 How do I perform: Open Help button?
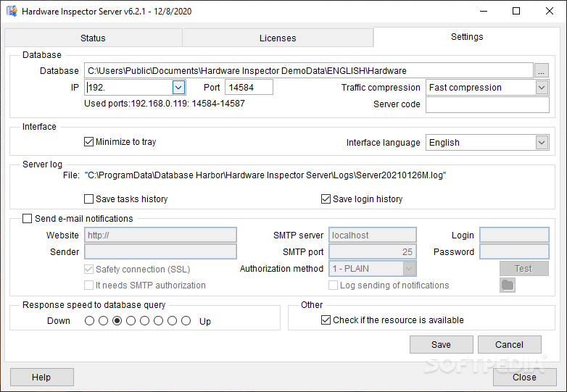[x=42, y=378]
